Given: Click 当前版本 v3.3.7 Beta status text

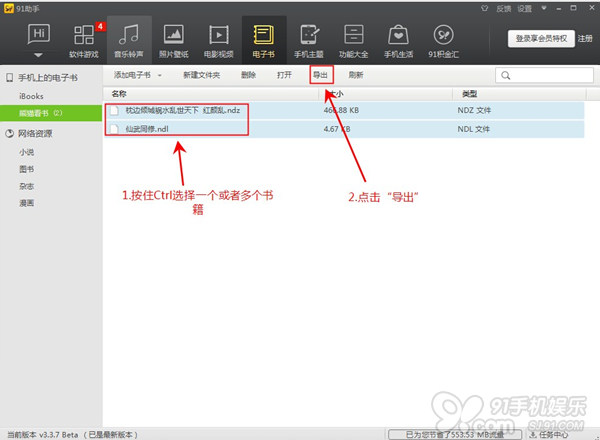Looking at the screenshot, I should [x=42, y=435].
